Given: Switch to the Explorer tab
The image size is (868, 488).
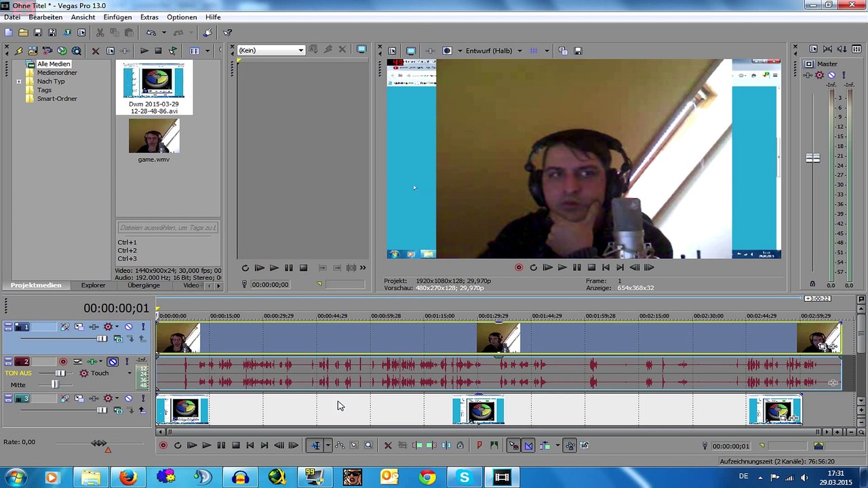Looking at the screenshot, I should 94,285.
